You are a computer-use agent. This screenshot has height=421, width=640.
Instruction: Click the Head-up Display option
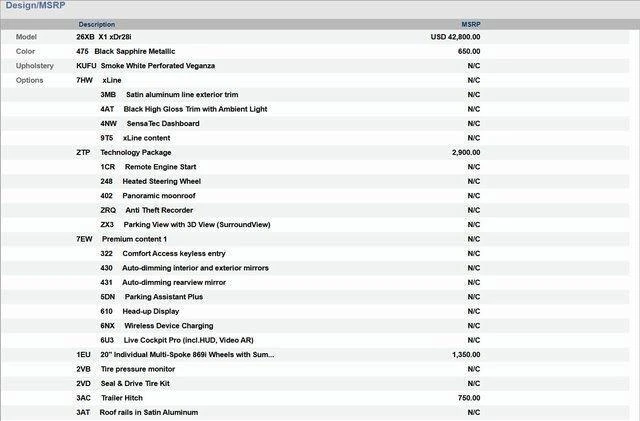coord(150,311)
